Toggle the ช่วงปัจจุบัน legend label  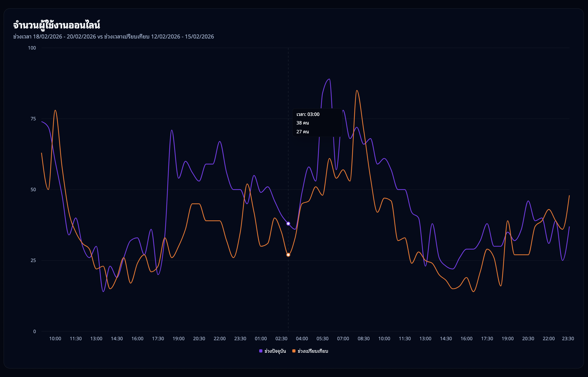[x=275, y=351]
